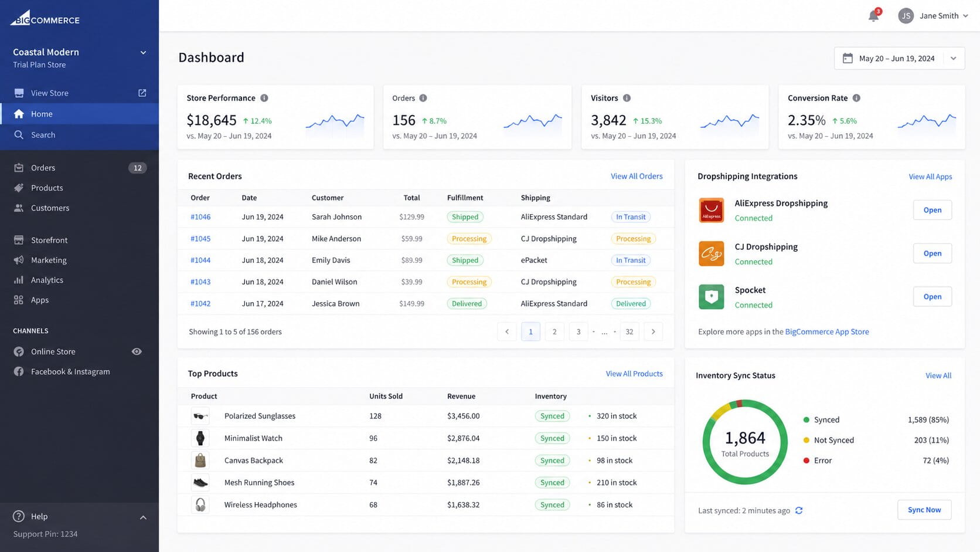Click Polarized Sunglasses product thumbnail
The image size is (980, 552).
pyautogui.click(x=200, y=416)
